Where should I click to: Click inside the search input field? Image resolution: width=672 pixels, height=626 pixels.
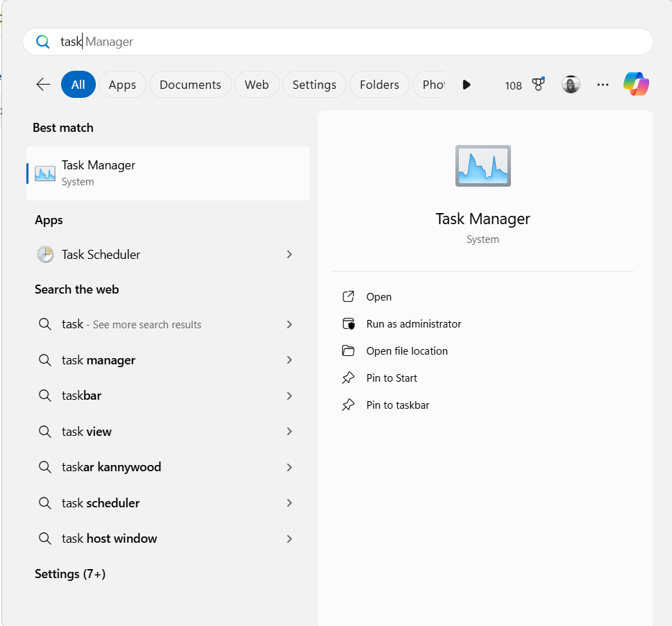(208, 42)
